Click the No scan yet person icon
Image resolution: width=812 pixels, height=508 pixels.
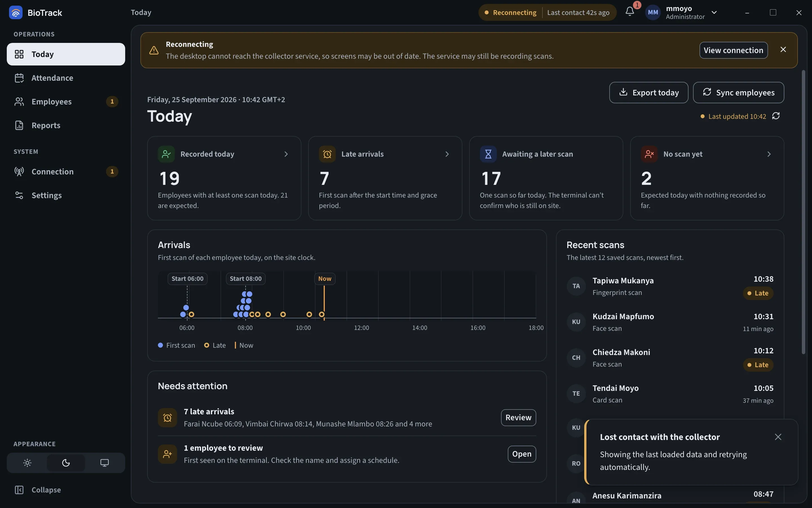click(649, 154)
